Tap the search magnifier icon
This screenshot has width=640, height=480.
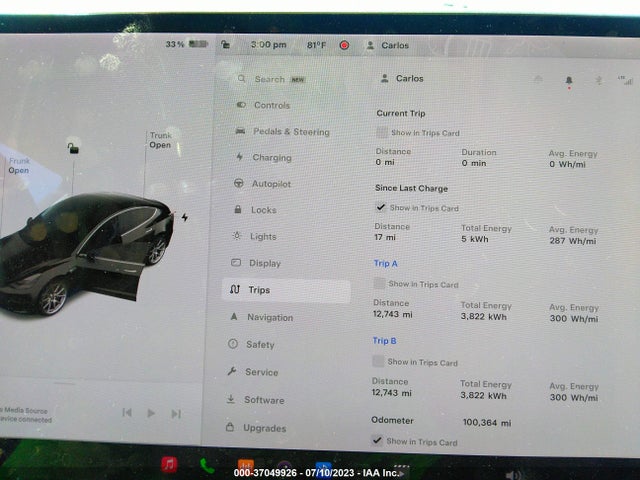click(x=242, y=78)
